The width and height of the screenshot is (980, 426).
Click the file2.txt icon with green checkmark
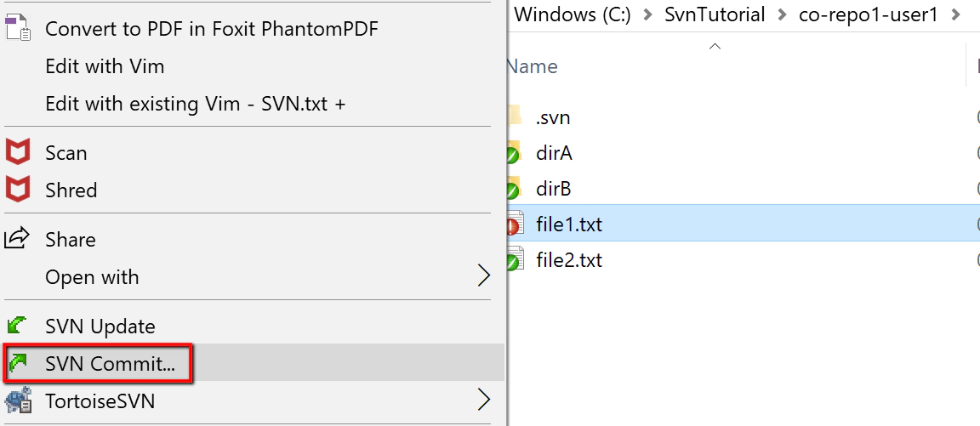coord(514,259)
